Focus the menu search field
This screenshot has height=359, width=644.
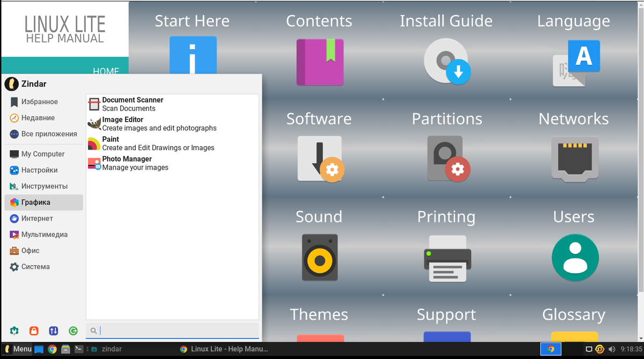[172, 331]
